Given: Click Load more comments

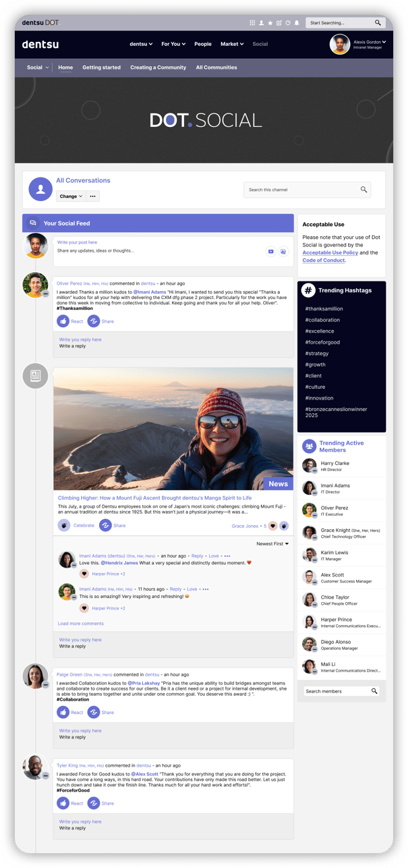Looking at the screenshot, I should (81, 624).
